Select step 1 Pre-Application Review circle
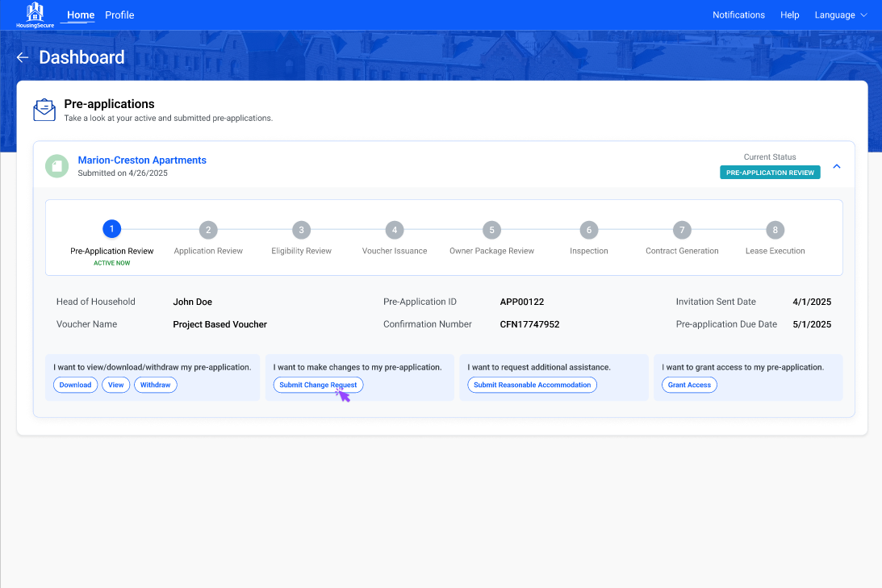The image size is (882, 588). click(112, 229)
